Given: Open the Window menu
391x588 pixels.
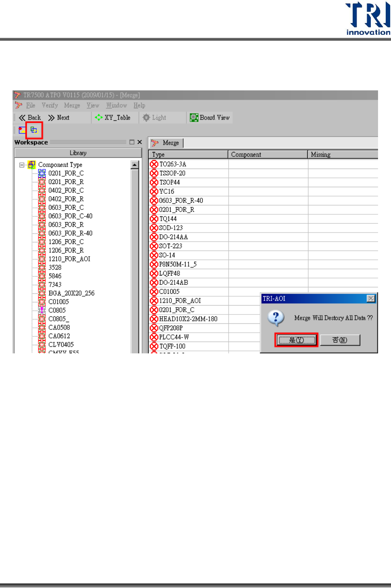Looking at the screenshot, I should (x=117, y=105).
